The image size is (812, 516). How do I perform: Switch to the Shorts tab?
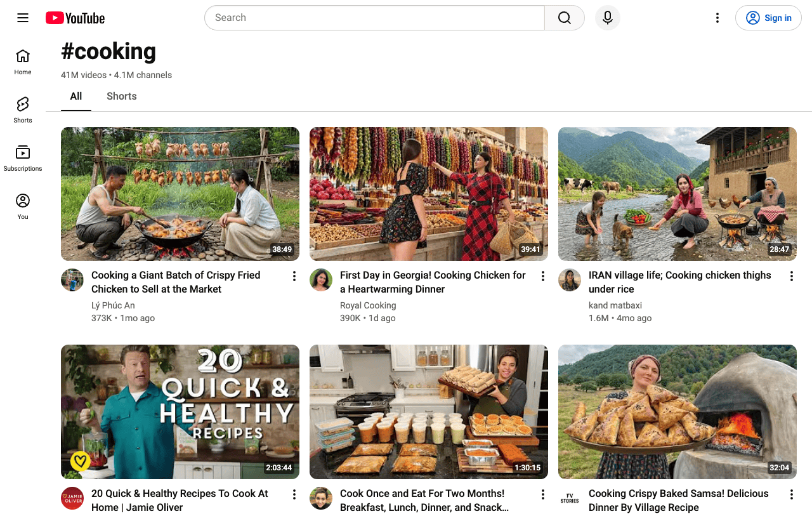[x=122, y=96]
